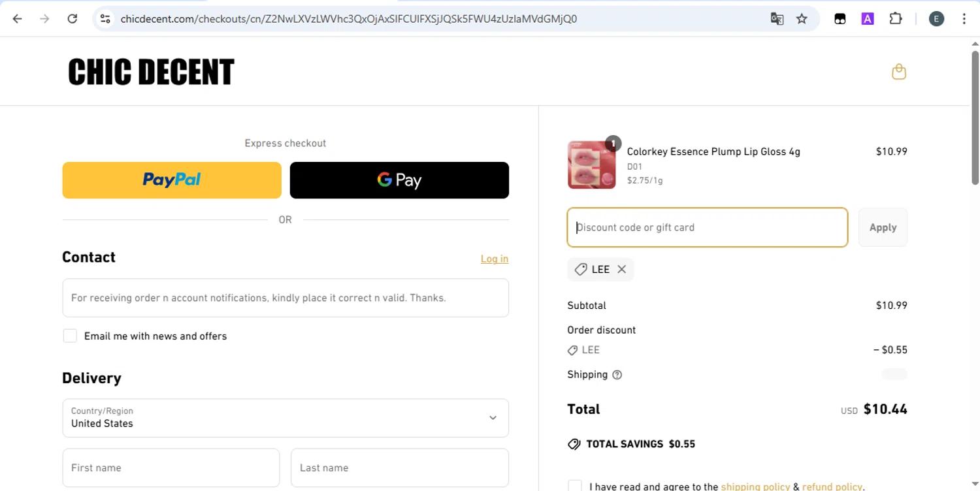Click the Total amount $10.44
Screen dimensions: 980x491
885,409
